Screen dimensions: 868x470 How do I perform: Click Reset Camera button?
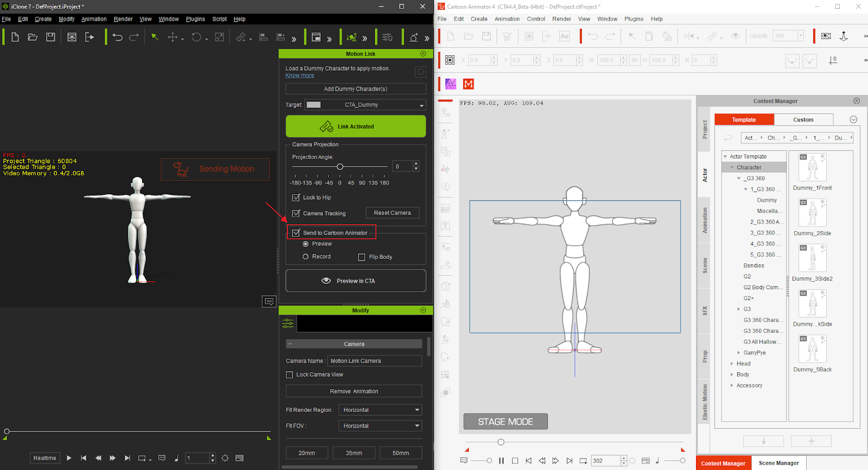coord(392,213)
